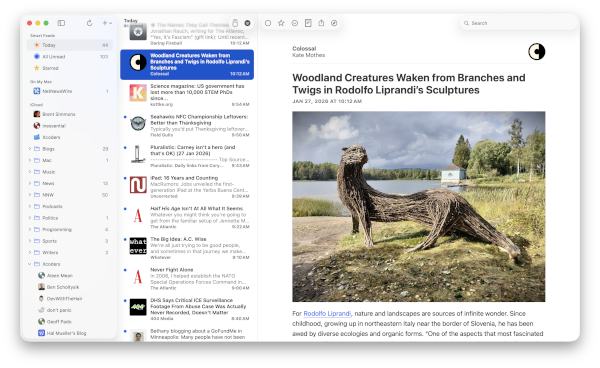
Task: Select the Today smart feed
Action: [x=70, y=45]
